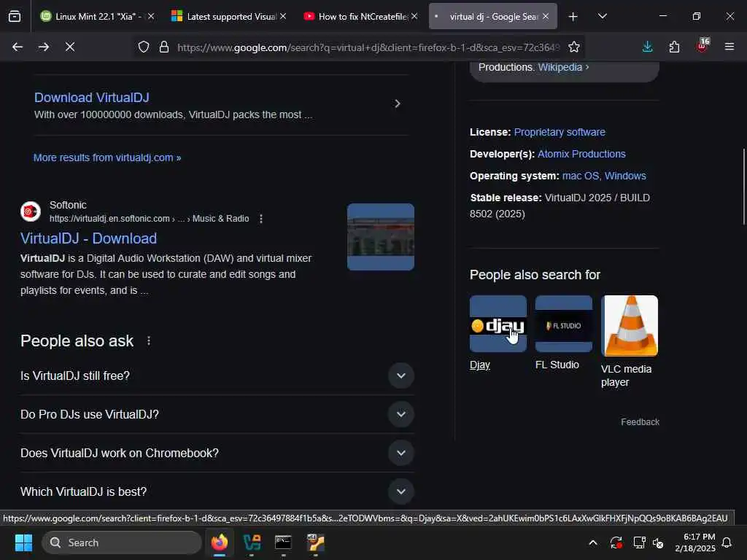This screenshot has width=747, height=560.
Task: Show hidden system tray icons
Action: (593, 542)
